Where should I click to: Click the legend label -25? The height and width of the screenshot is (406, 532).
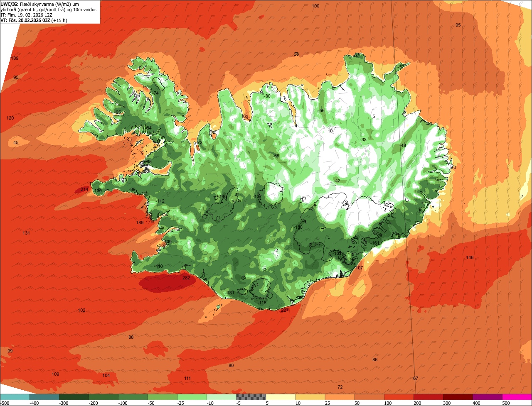181,403
